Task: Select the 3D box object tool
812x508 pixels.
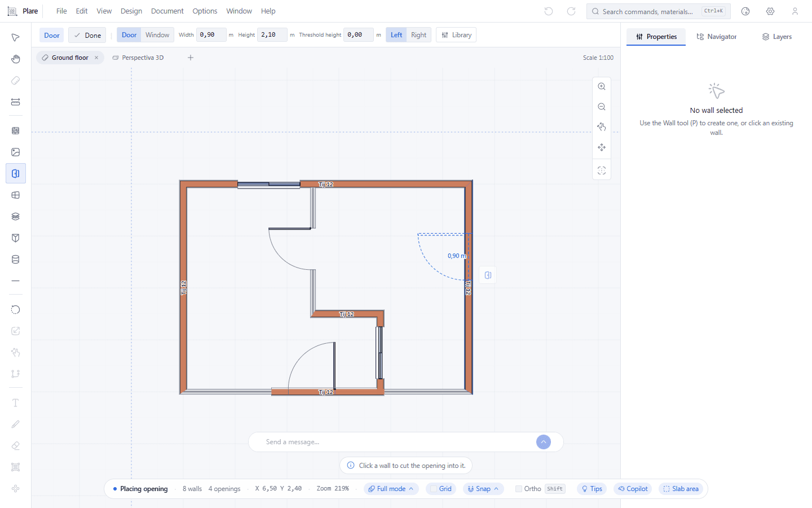Action: point(16,238)
